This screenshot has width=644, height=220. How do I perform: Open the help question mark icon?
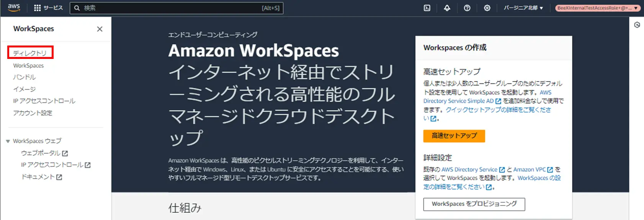point(467,8)
